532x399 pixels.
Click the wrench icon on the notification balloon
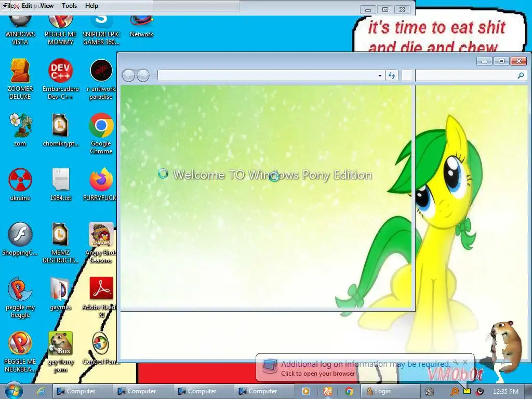455,362
